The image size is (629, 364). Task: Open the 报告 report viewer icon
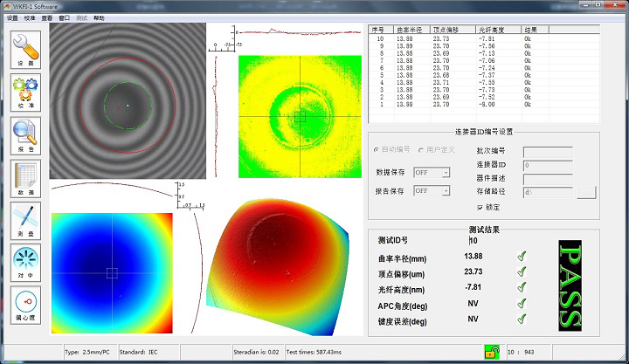(x=25, y=136)
